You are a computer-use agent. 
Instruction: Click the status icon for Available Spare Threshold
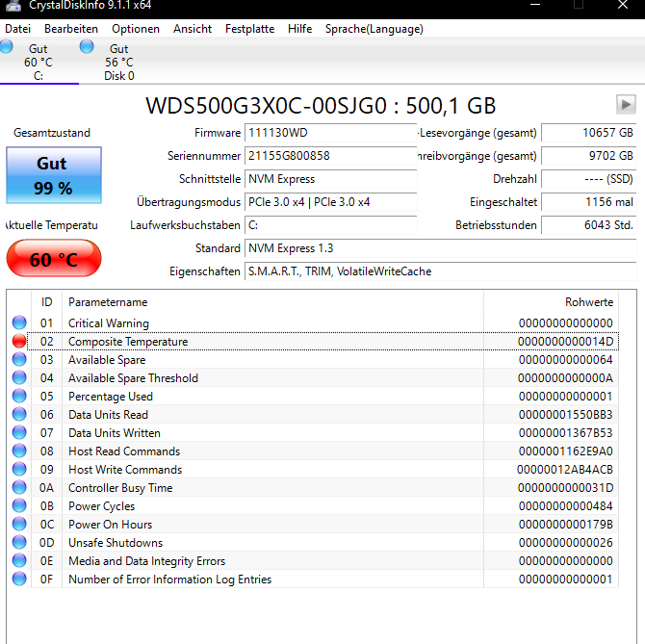[x=19, y=377]
